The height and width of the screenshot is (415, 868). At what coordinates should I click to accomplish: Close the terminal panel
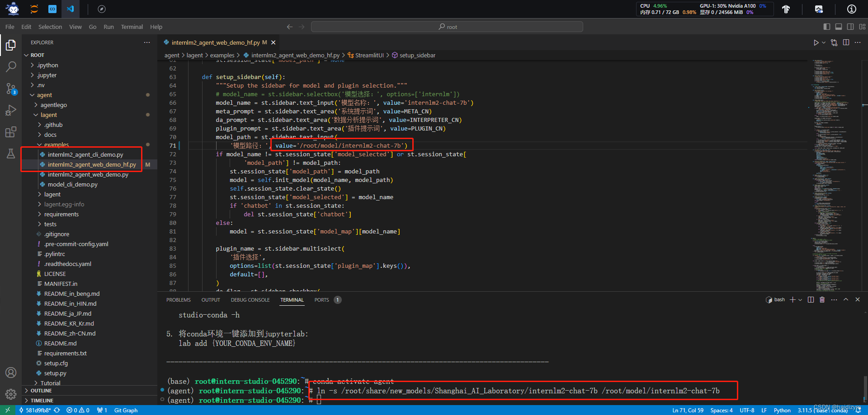858,300
